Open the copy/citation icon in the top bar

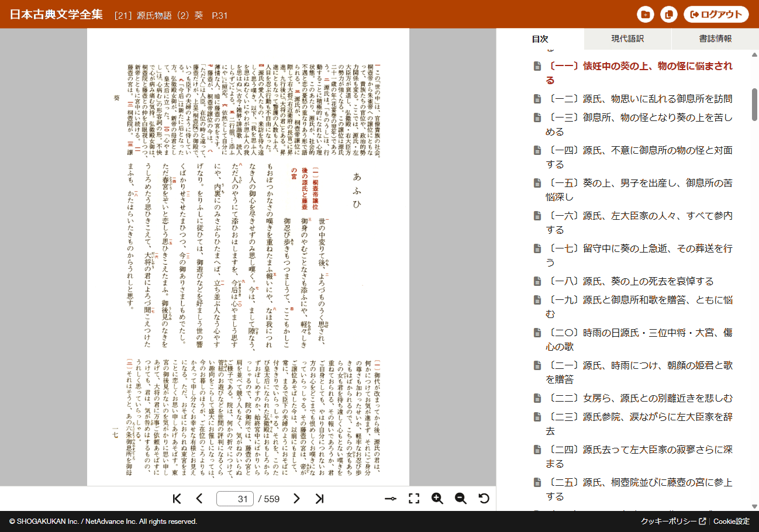tap(668, 14)
